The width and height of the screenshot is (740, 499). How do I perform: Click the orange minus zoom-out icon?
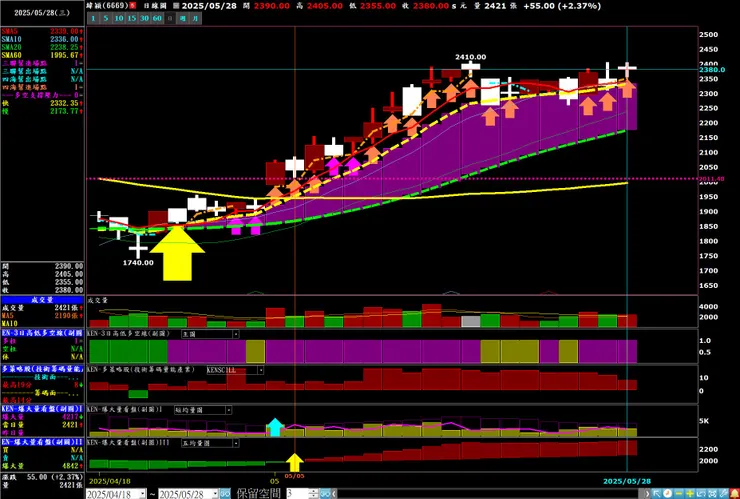click(679, 494)
